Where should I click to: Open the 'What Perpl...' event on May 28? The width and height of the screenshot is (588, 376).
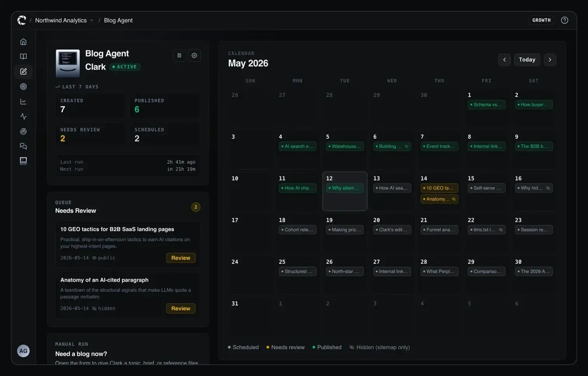click(439, 272)
